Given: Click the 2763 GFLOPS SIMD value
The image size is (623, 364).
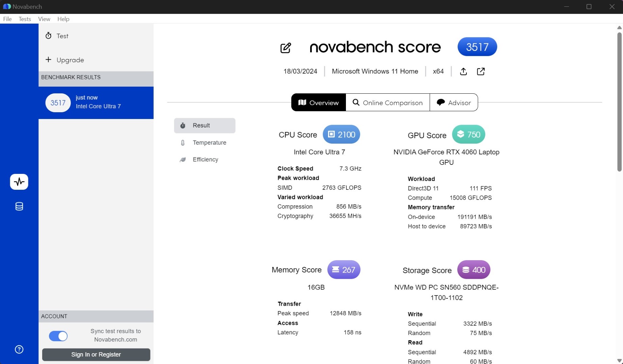Looking at the screenshot, I should (342, 188).
